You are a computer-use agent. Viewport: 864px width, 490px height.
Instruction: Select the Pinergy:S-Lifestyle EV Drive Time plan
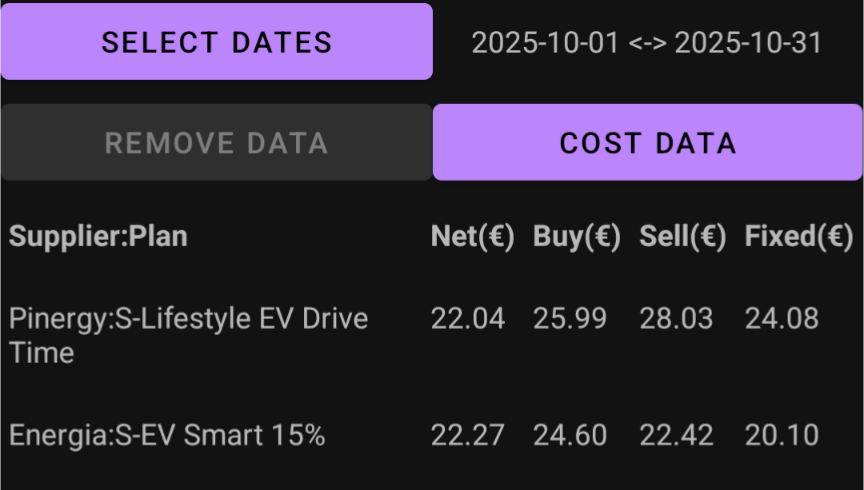(188, 335)
